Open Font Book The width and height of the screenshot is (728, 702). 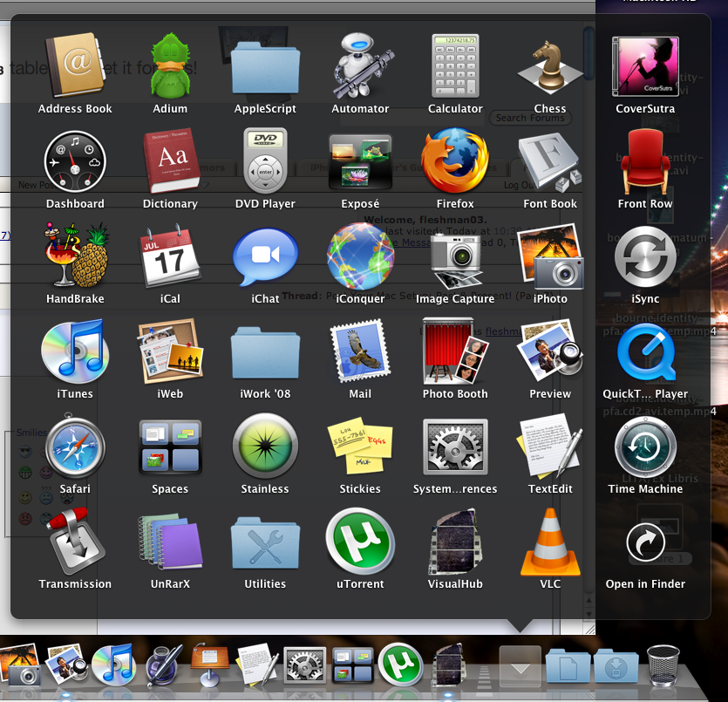pos(550,162)
